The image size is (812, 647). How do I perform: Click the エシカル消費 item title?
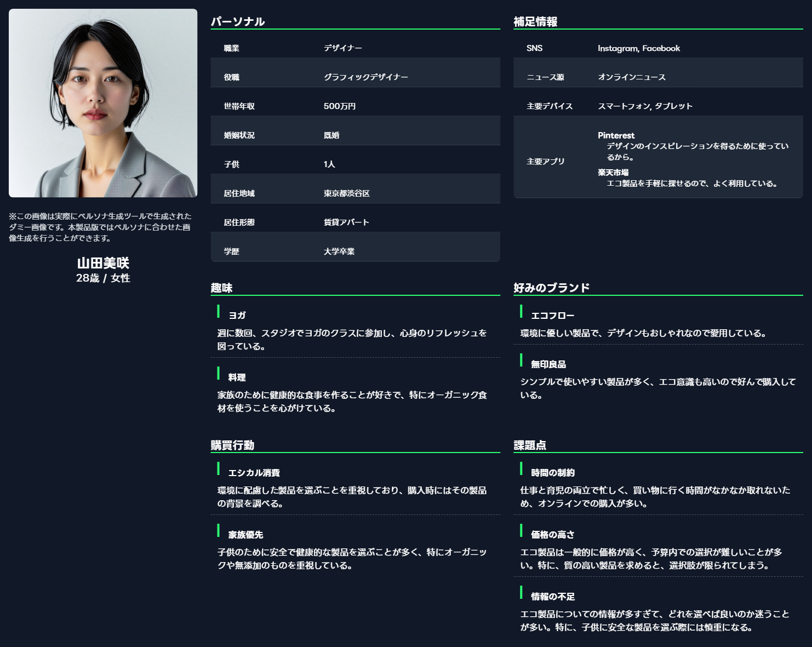point(254,473)
